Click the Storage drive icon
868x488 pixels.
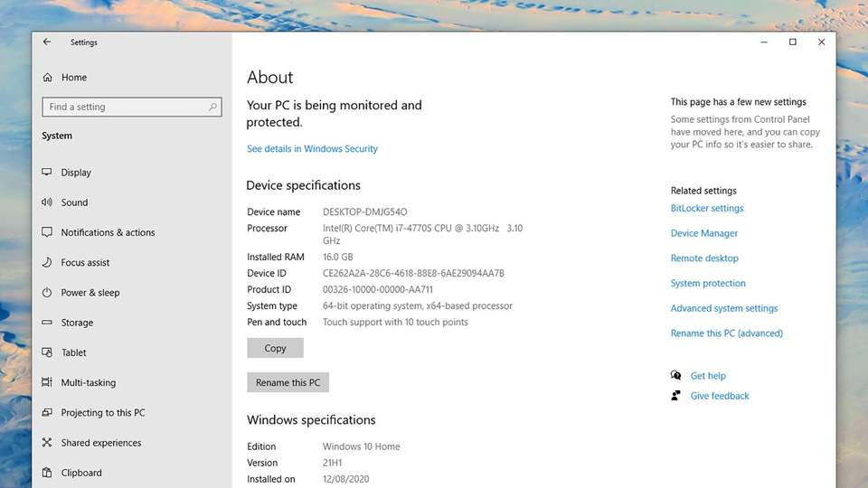(47, 322)
